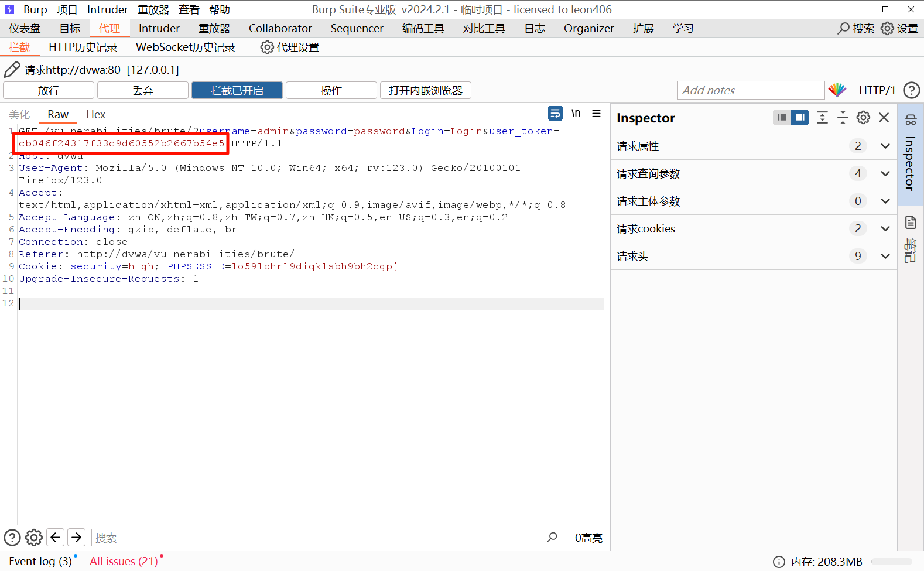924x571 pixels.
Task: Open the Burp menu
Action: [35, 9]
